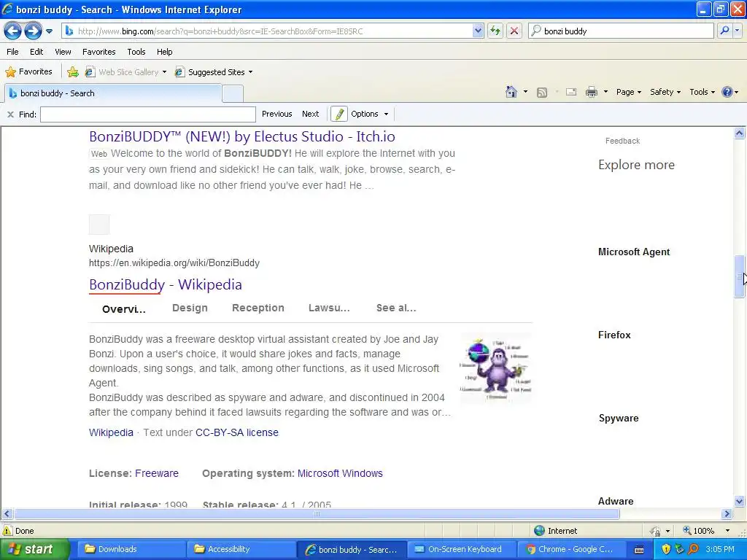Open Web Slice Gallery
The height and width of the screenshot is (560, 747).
[125, 72]
